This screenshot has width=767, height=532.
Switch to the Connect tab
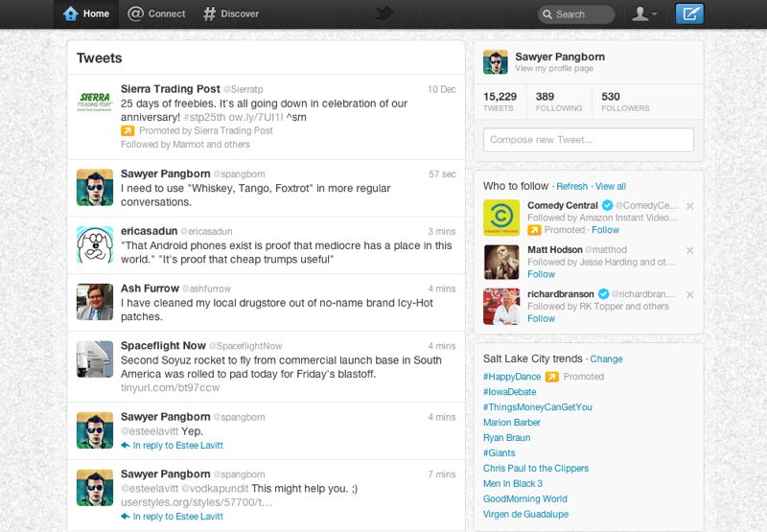pyautogui.click(x=156, y=13)
